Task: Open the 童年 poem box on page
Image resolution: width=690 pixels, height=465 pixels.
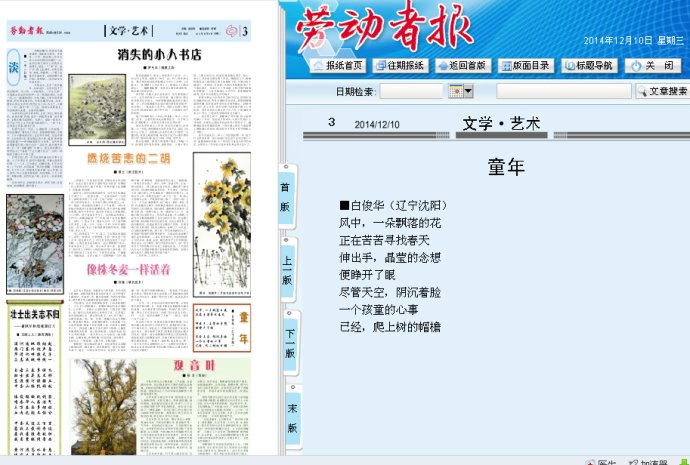Action: point(222,328)
